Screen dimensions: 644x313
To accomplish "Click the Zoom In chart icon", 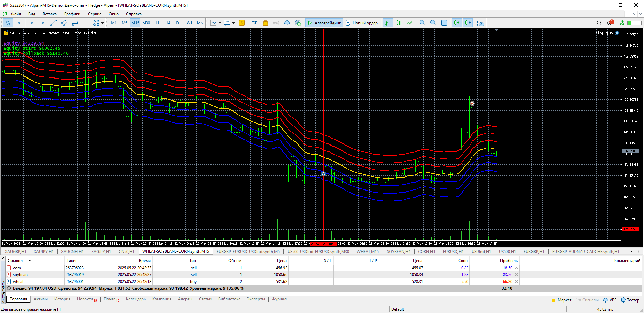I will coord(422,23).
